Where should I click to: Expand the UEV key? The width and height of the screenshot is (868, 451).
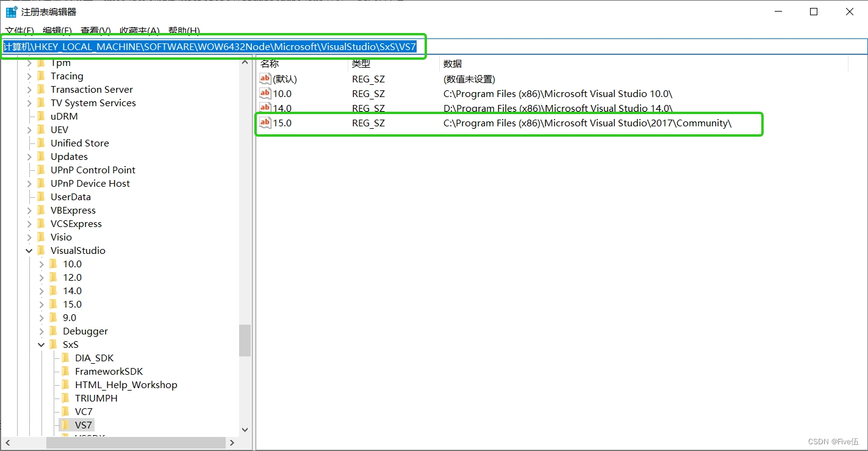(x=29, y=130)
